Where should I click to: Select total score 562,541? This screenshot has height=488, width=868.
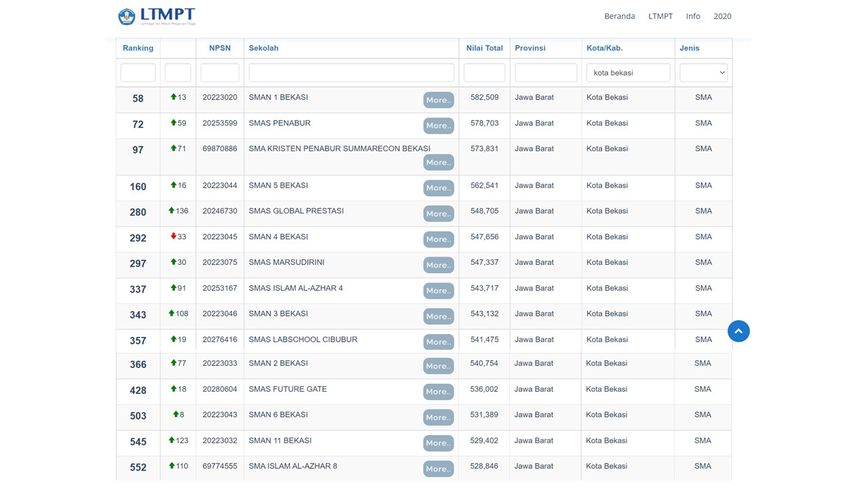(484, 186)
